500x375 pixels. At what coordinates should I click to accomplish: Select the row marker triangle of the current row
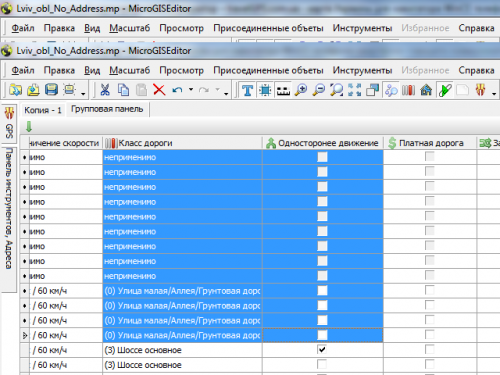(24, 335)
